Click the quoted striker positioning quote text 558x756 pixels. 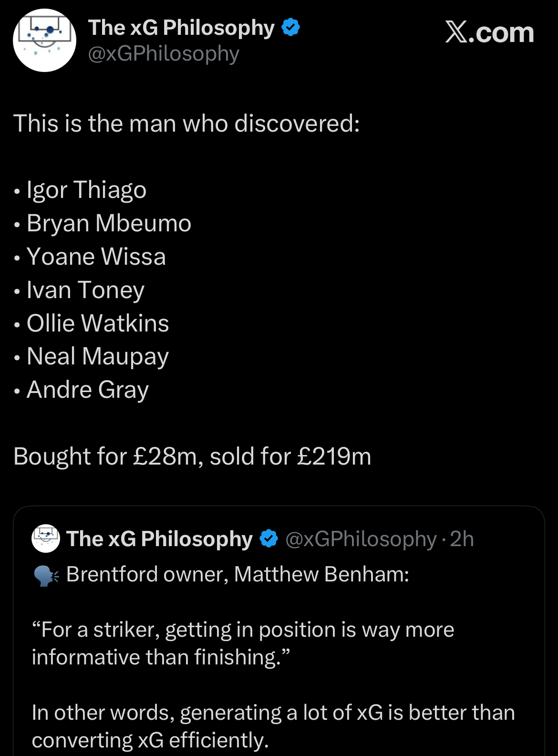coord(243,643)
